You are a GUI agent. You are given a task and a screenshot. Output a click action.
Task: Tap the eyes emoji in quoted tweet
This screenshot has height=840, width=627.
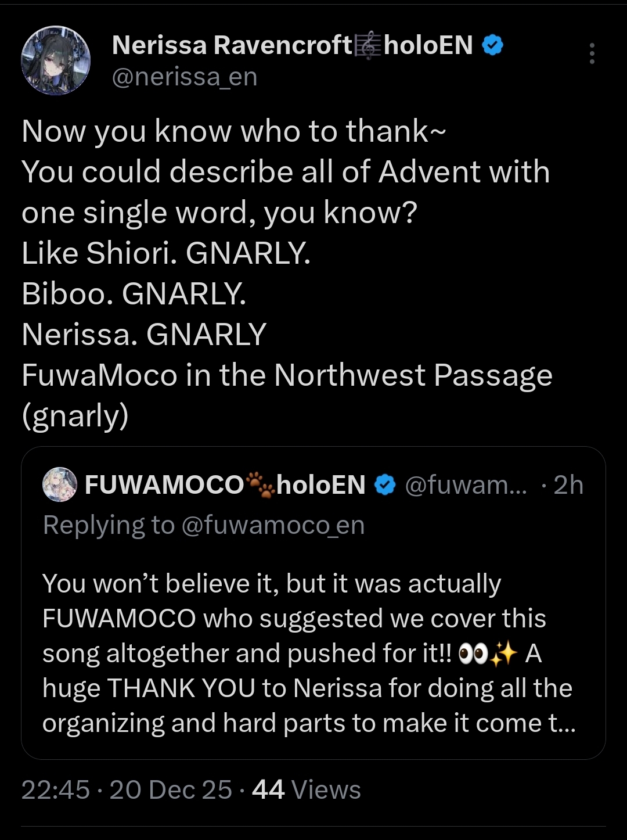(473, 654)
